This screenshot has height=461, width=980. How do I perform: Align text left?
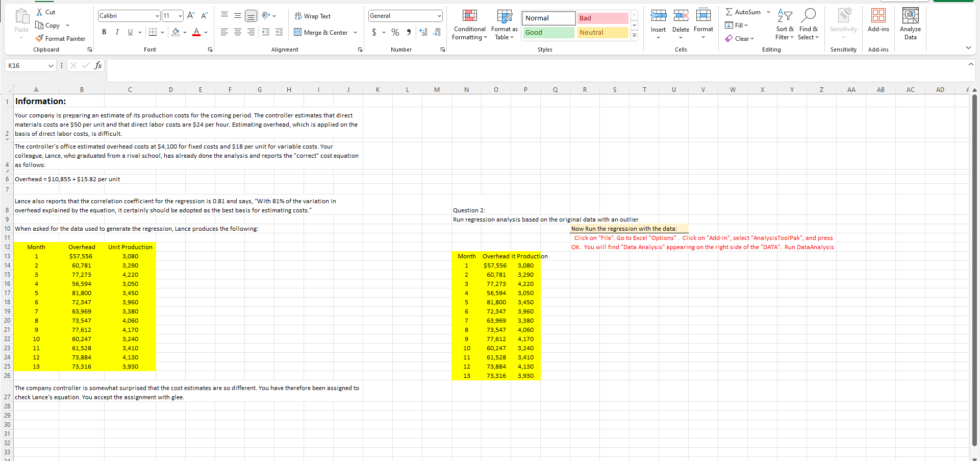pos(224,32)
